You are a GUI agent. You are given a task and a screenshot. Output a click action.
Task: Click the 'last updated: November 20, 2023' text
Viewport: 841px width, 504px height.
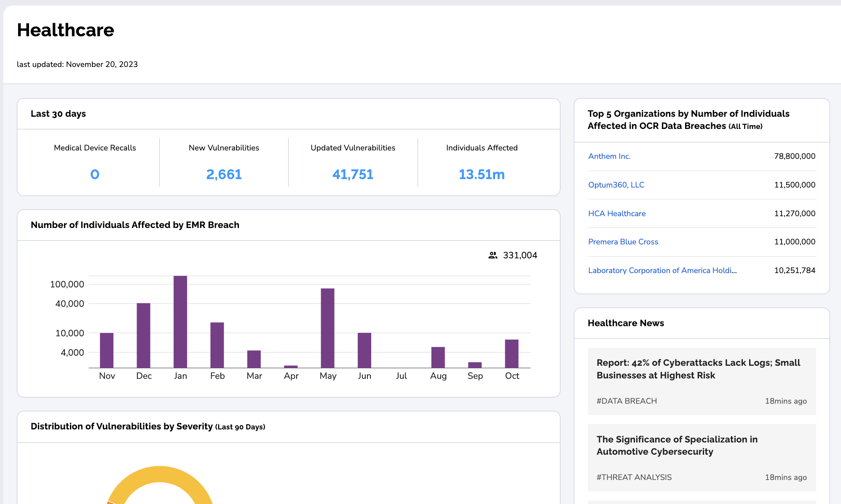[77, 64]
